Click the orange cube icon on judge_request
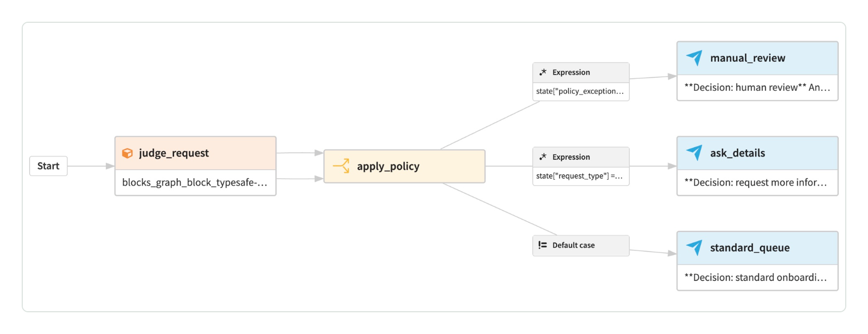 127,153
